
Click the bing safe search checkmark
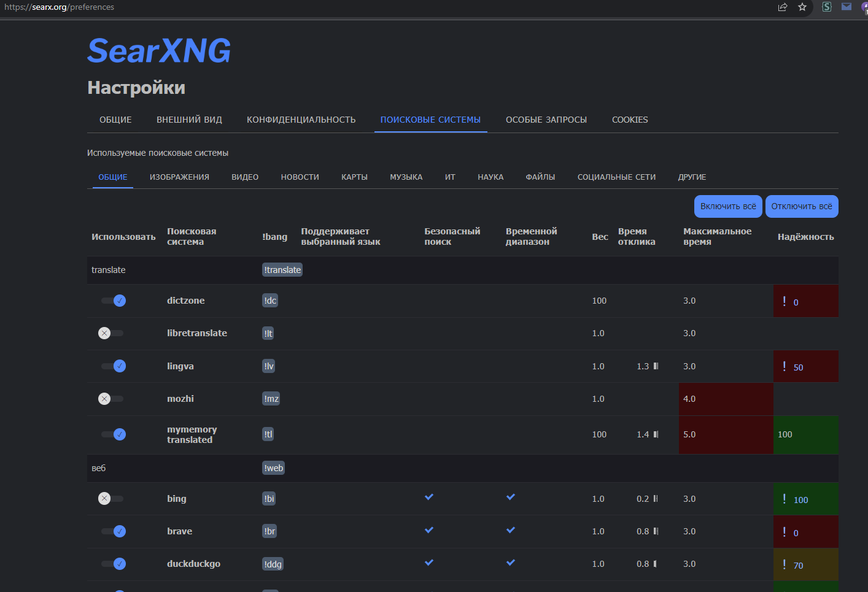[429, 497]
